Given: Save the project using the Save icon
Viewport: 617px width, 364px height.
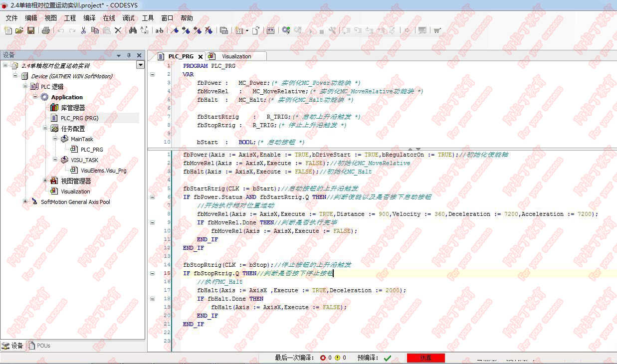Looking at the screenshot, I should pyautogui.click(x=32, y=30).
